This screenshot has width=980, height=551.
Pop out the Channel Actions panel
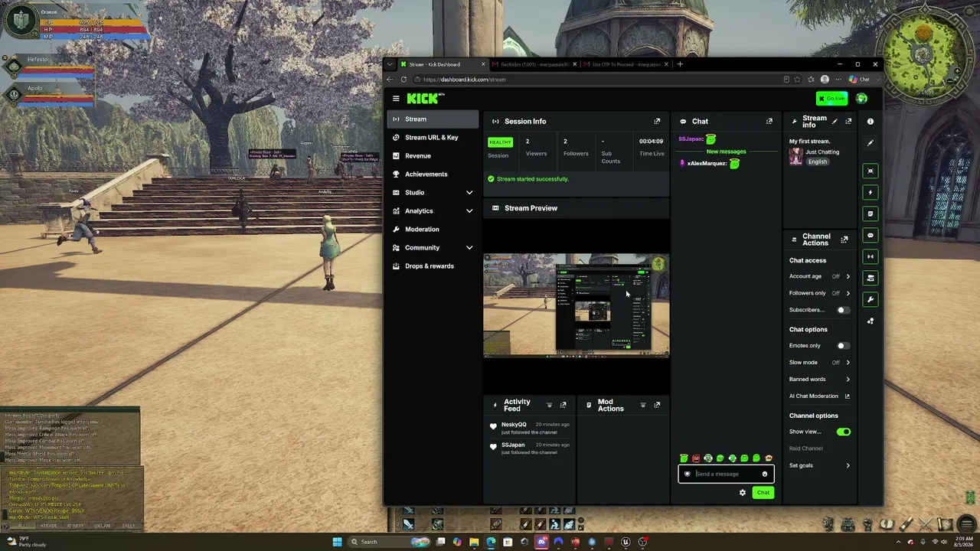click(x=844, y=240)
